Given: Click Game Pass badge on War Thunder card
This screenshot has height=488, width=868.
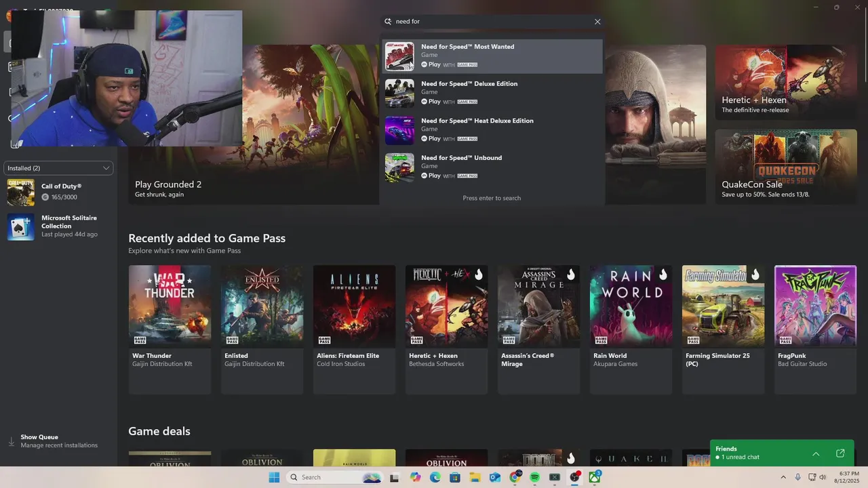Looking at the screenshot, I should click(140, 340).
